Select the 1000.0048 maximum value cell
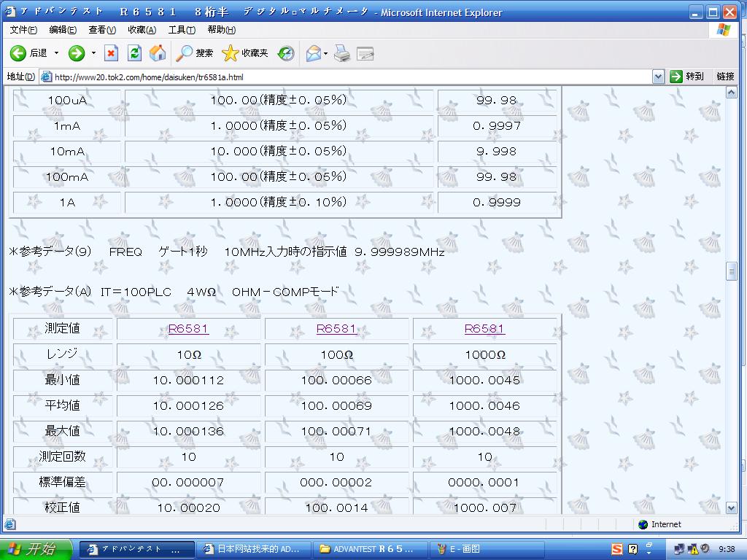The image size is (747, 560). point(485,432)
